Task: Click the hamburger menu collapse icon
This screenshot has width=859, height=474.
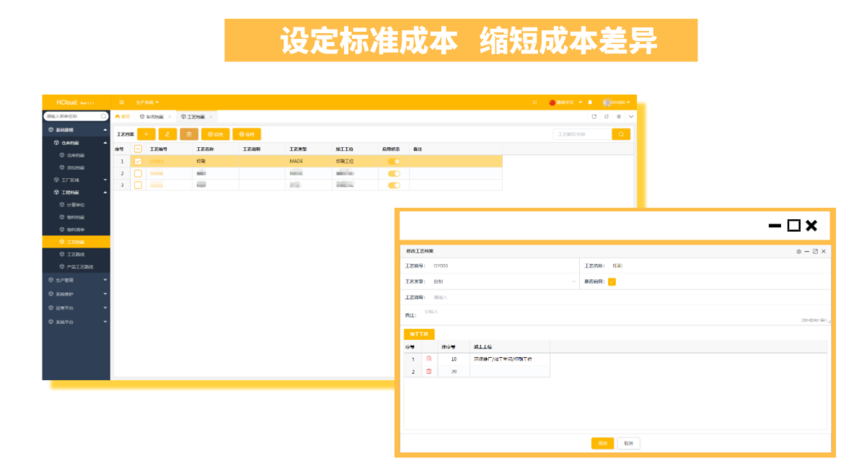Action: point(122,102)
